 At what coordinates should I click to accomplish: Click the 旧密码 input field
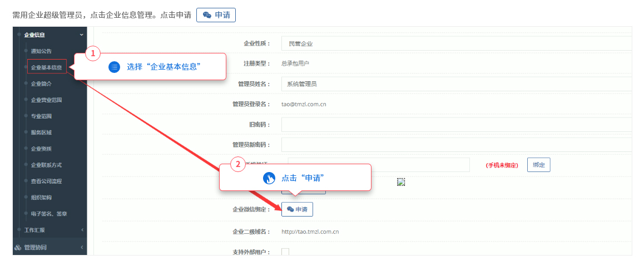coord(457,125)
